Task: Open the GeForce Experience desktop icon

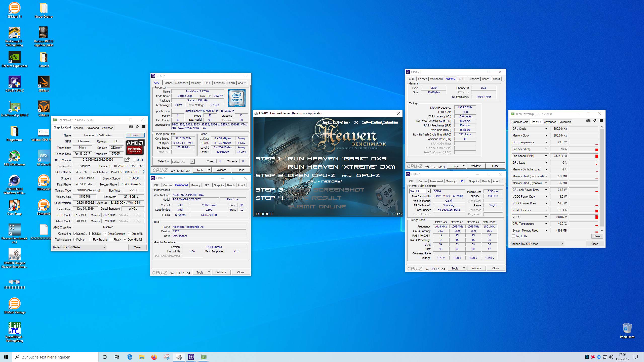Action: [x=15, y=60]
